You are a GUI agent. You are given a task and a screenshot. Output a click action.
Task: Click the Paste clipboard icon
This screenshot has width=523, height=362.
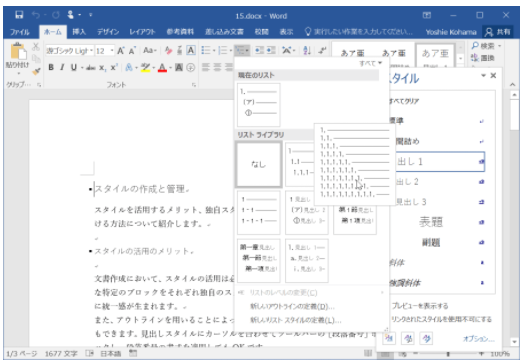coord(17,52)
